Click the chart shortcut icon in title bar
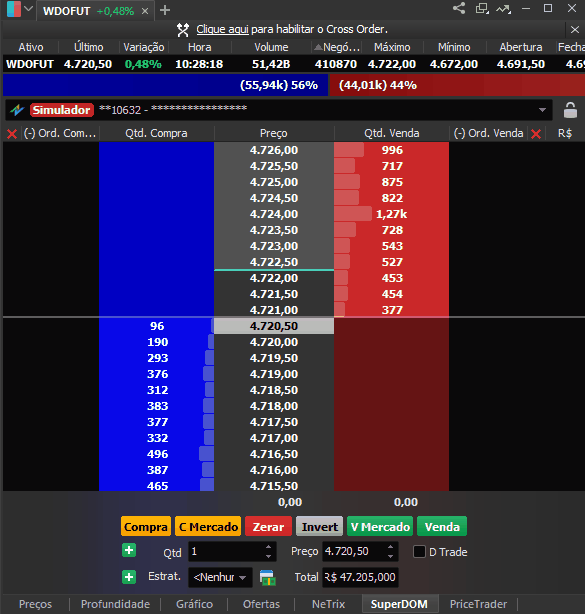Viewport: 585px width, 614px height. click(504, 8)
